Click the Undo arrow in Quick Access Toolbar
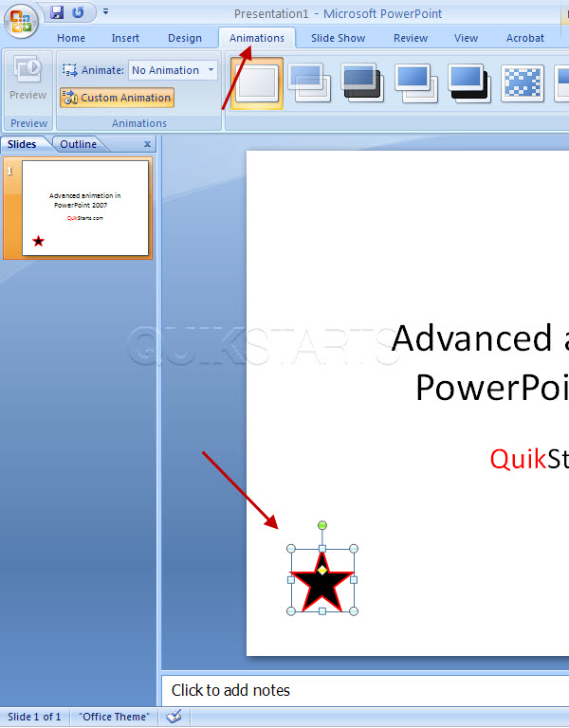Image resolution: width=569 pixels, height=728 pixels. pos(78,12)
